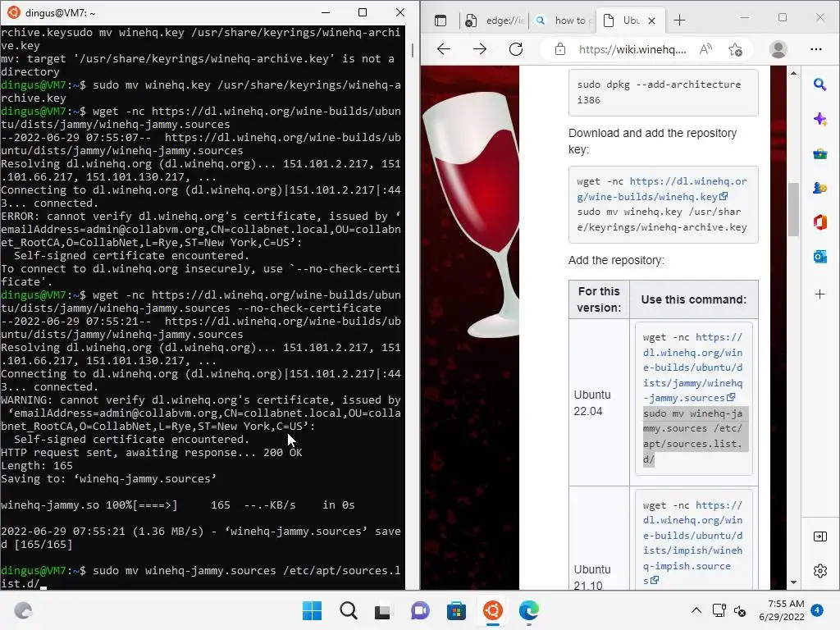Viewport: 840px width, 630px height.
Task: Open a new Edge tab
Action: point(680,21)
